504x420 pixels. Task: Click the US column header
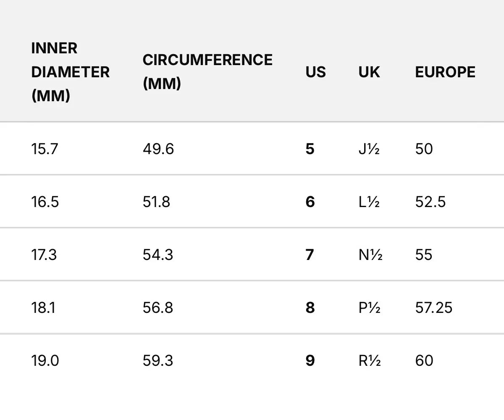click(315, 72)
